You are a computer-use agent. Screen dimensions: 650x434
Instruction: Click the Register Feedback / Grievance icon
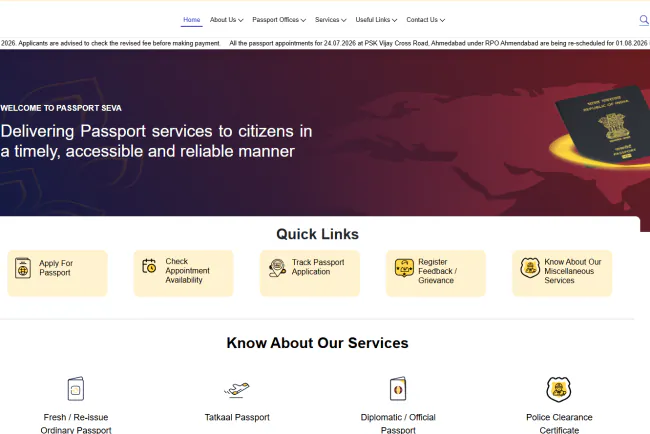coord(404,268)
